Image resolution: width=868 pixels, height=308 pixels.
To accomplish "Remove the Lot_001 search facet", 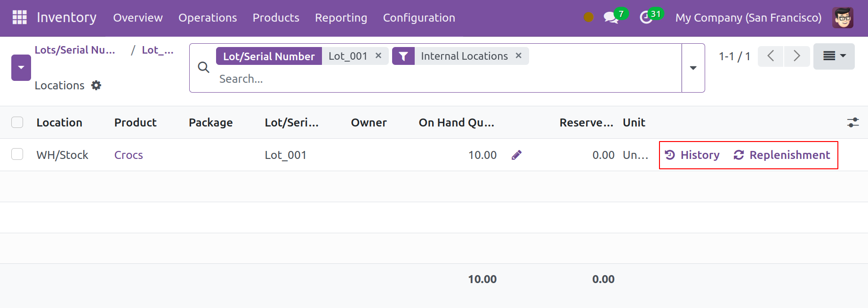I will click(378, 55).
